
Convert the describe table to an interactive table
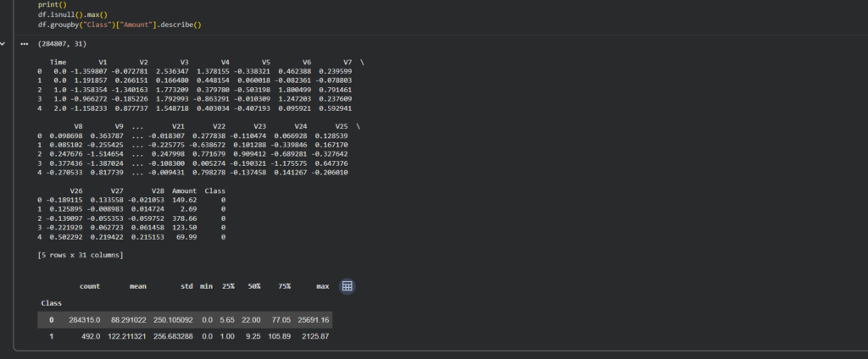pyautogui.click(x=347, y=286)
